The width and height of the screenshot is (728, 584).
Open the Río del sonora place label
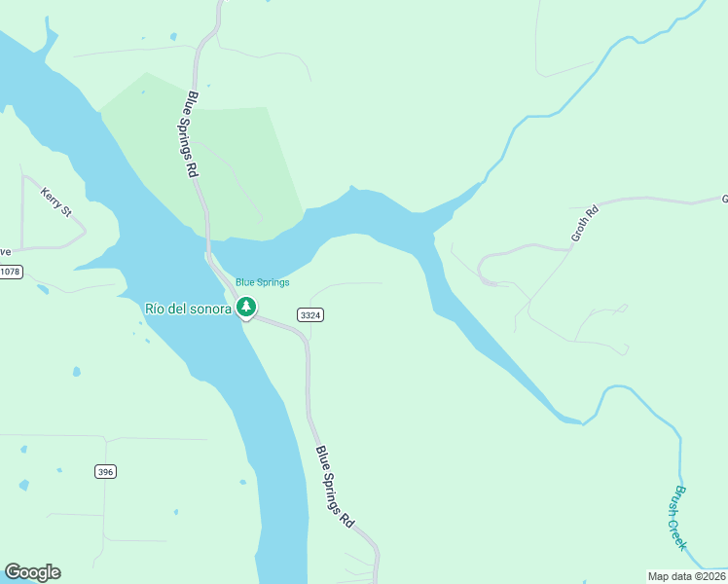[x=188, y=310]
